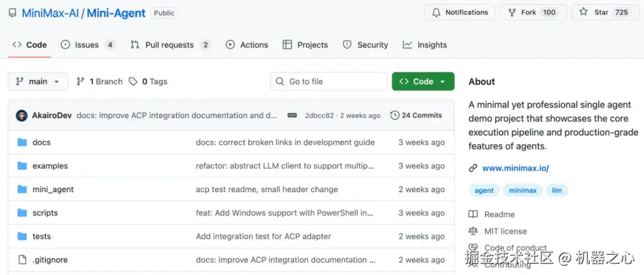This screenshot has width=644, height=275.
Task: View the 24 Commits history
Action: [x=416, y=115]
